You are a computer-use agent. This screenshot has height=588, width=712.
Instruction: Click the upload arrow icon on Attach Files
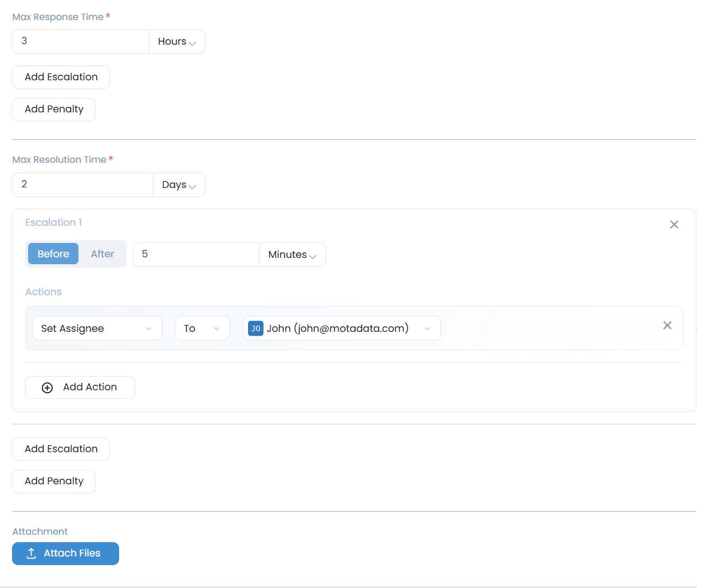32,554
